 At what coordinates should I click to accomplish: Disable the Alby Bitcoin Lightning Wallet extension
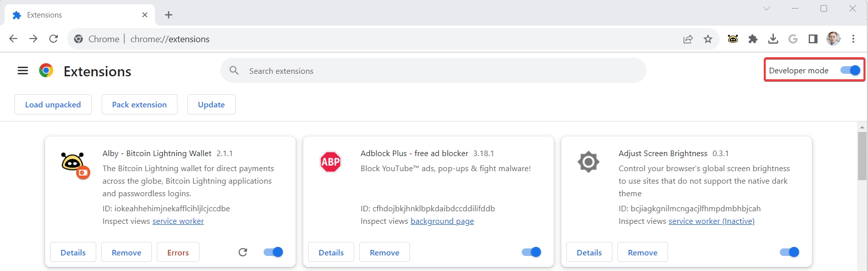(273, 252)
